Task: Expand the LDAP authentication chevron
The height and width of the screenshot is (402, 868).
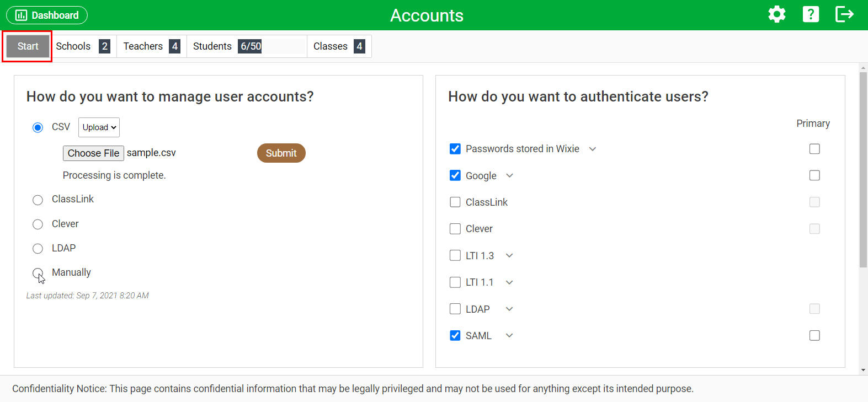Action: [x=509, y=309]
